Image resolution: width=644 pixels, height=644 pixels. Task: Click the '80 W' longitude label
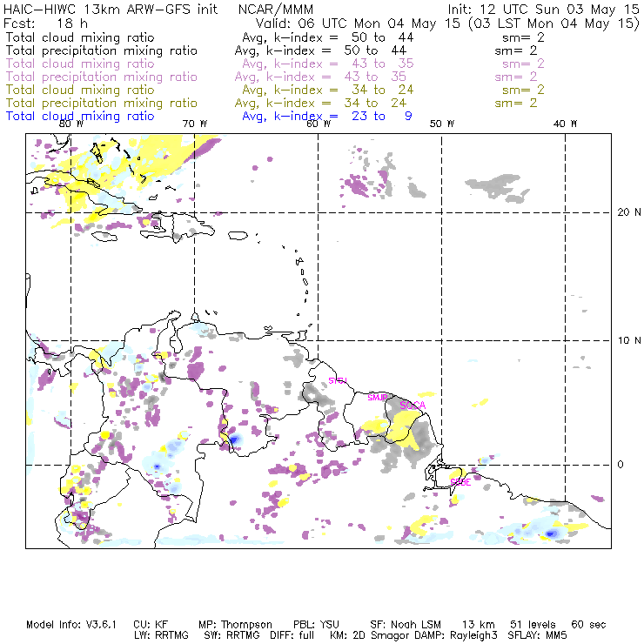click(71, 124)
